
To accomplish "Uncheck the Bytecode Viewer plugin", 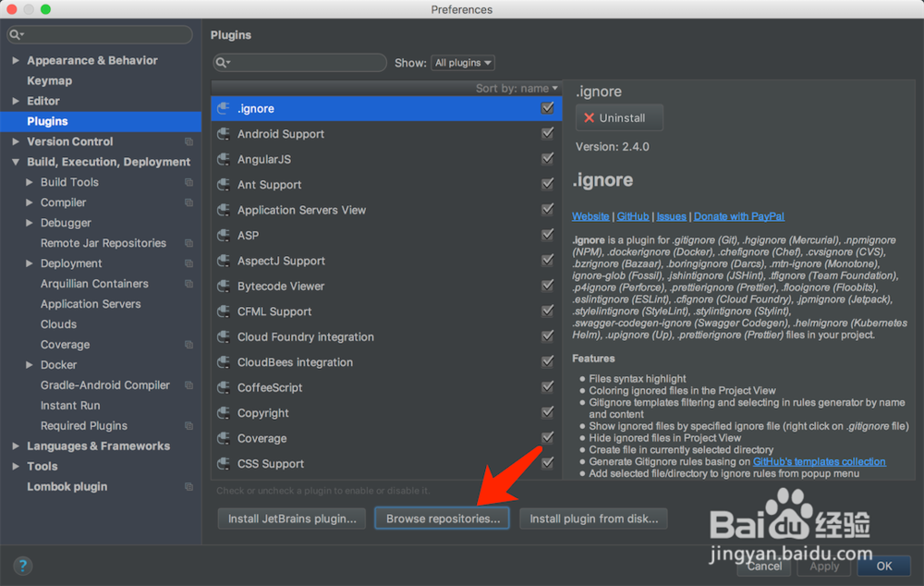I will (x=547, y=286).
